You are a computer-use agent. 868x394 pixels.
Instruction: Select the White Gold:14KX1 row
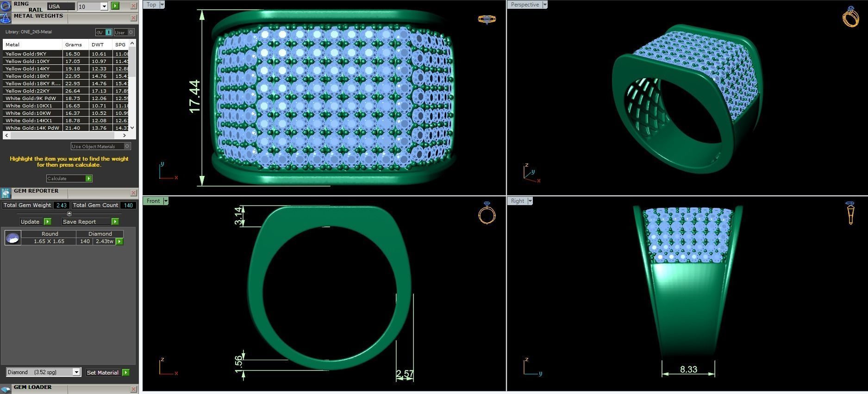click(x=66, y=120)
